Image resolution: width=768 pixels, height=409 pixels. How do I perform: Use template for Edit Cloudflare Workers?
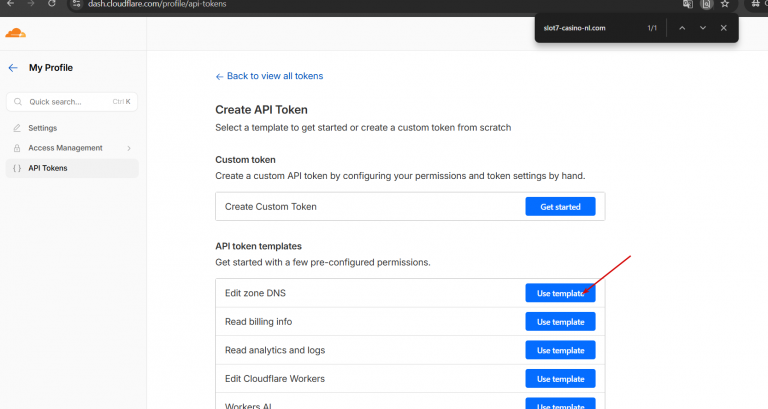(x=560, y=379)
